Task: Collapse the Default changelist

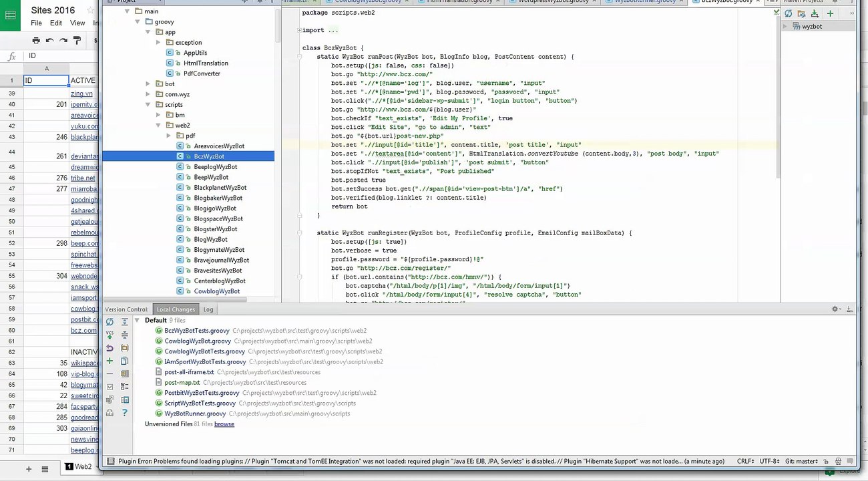Action: [x=137, y=321]
